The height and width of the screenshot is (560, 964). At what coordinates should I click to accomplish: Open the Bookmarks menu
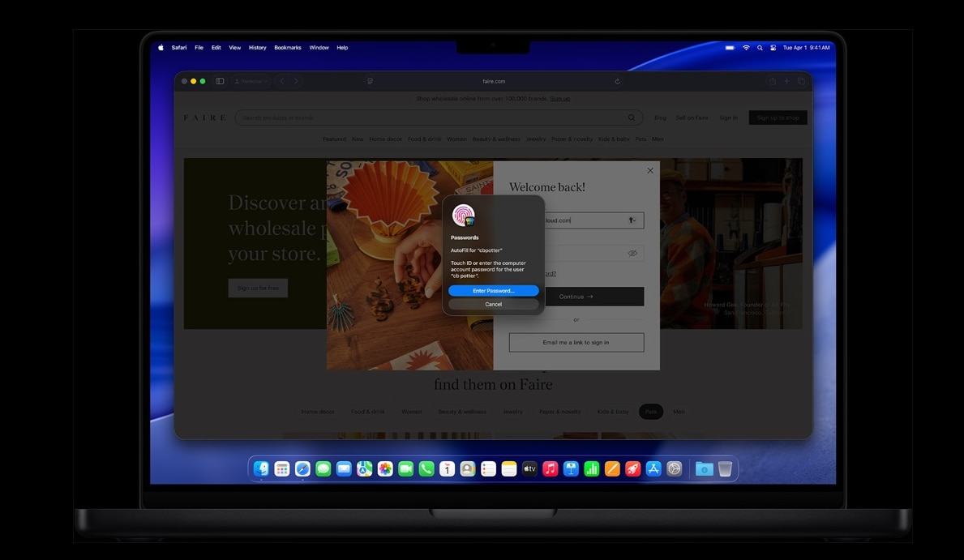pyautogui.click(x=287, y=48)
